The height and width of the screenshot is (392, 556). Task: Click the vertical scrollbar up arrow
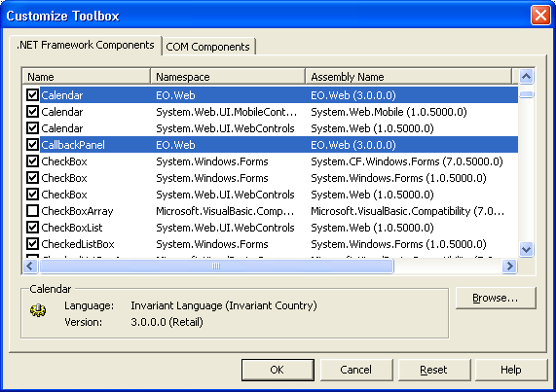[x=527, y=76]
